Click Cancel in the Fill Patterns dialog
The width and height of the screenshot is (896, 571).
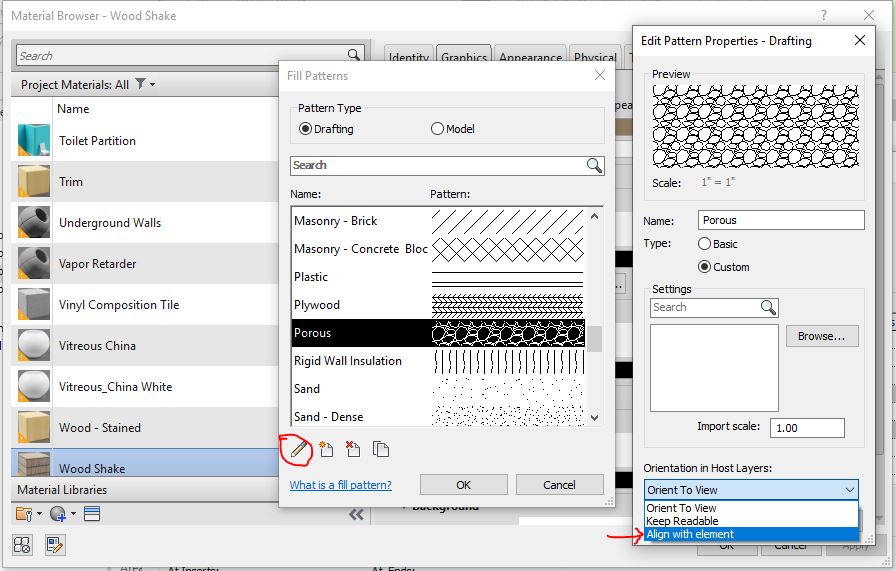pos(559,485)
